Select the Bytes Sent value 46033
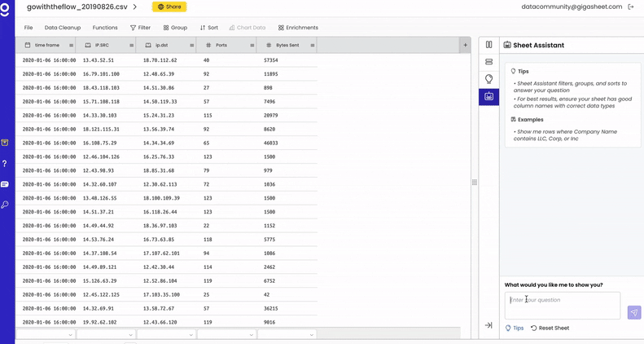 [270, 143]
